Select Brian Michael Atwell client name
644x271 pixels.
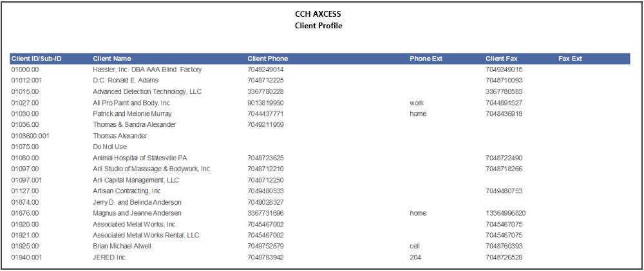122,246
